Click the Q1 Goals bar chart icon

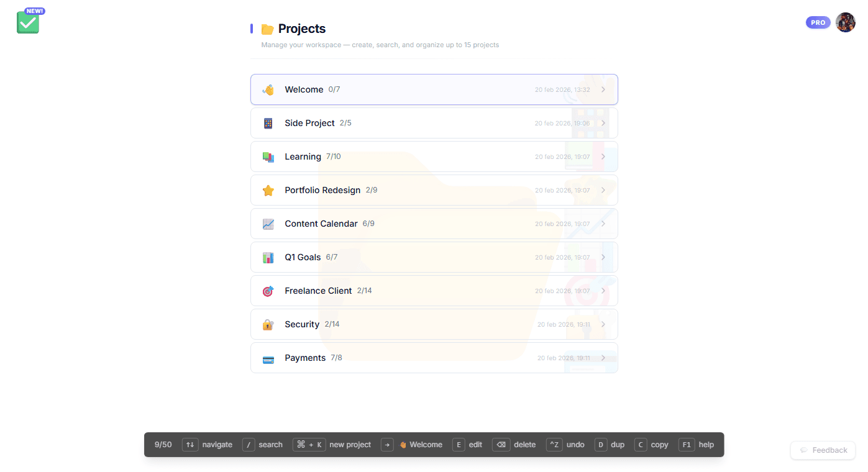point(268,257)
